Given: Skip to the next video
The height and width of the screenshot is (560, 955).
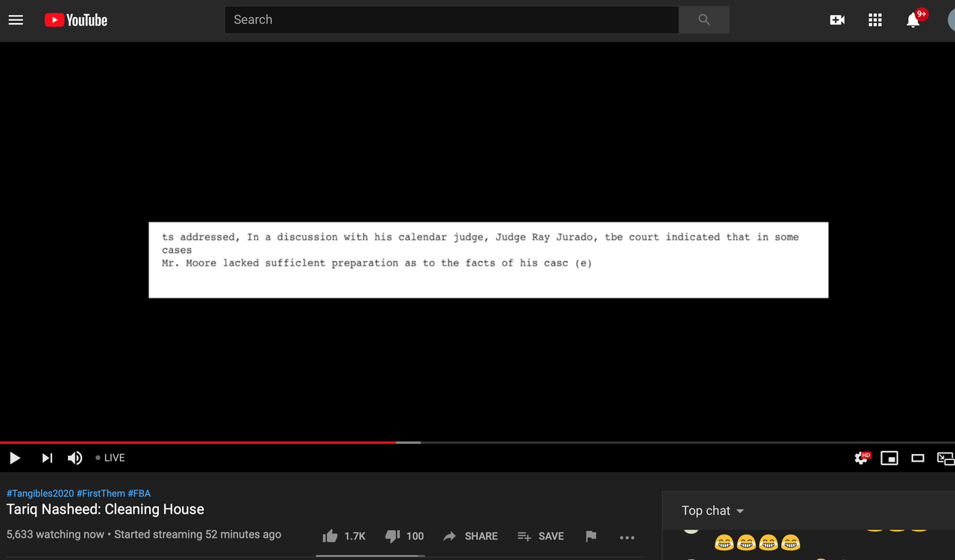Looking at the screenshot, I should click(x=46, y=458).
